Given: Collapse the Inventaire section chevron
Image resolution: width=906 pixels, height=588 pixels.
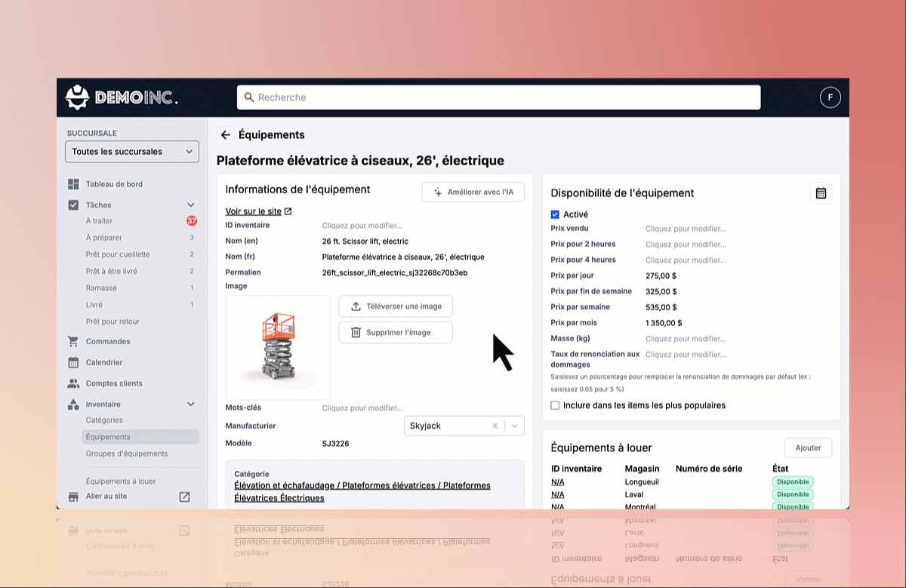Looking at the screenshot, I should click(x=190, y=405).
